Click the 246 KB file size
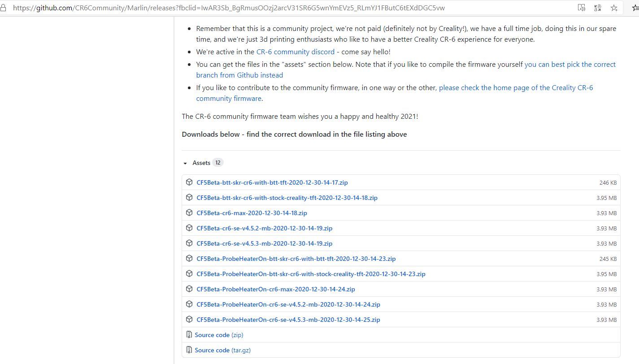 (x=608, y=182)
